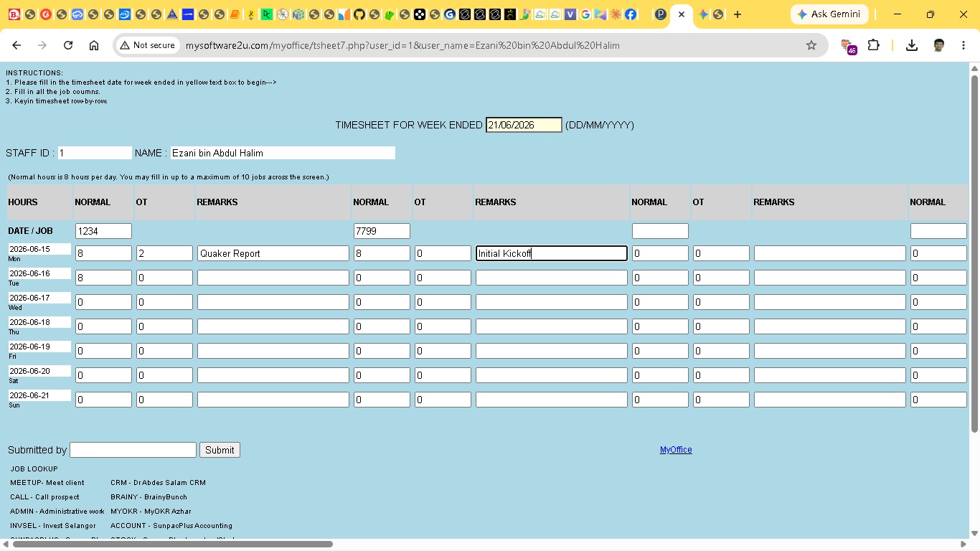Viewport: 980px width, 551px height.
Task: Click the 2026-06-17 date field
Action: tap(39, 298)
